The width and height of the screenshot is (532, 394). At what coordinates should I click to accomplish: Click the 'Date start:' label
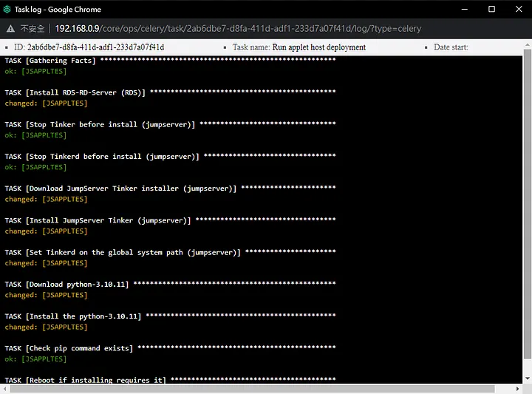click(x=451, y=47)
